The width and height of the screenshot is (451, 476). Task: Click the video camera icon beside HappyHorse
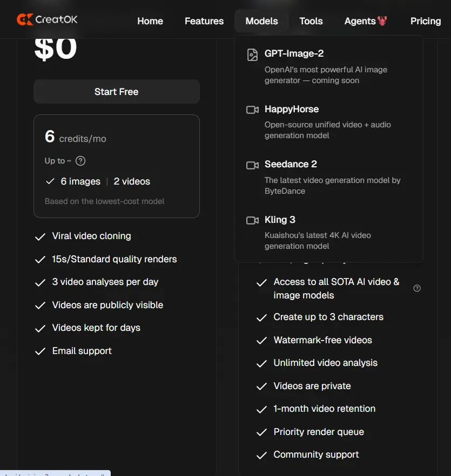[x=252, y=110]
